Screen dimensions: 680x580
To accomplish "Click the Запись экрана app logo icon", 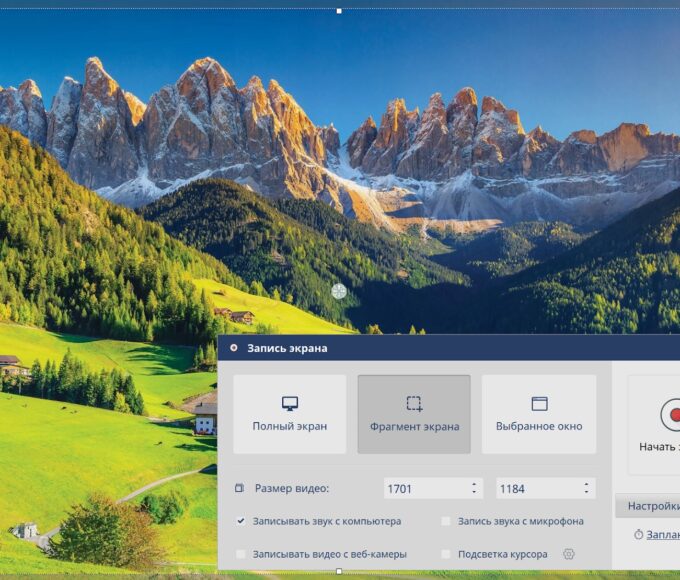I will tap(234, 348).
